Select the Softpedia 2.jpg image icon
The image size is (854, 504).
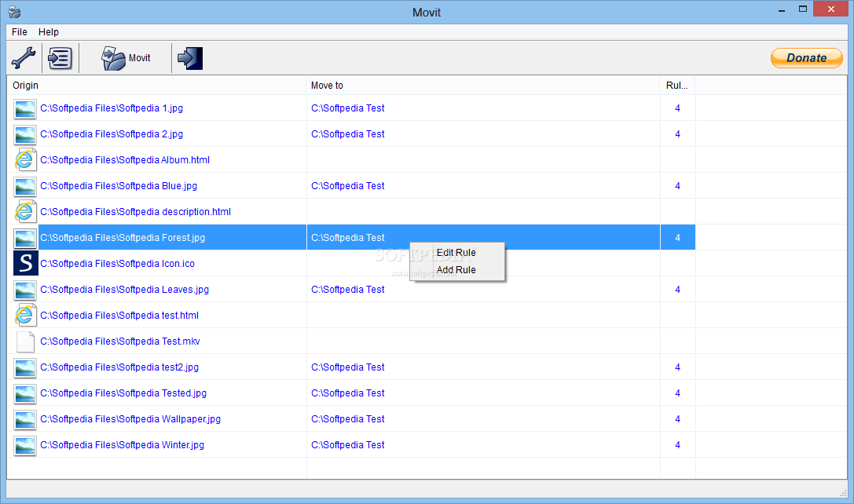(x=25, y=134)
